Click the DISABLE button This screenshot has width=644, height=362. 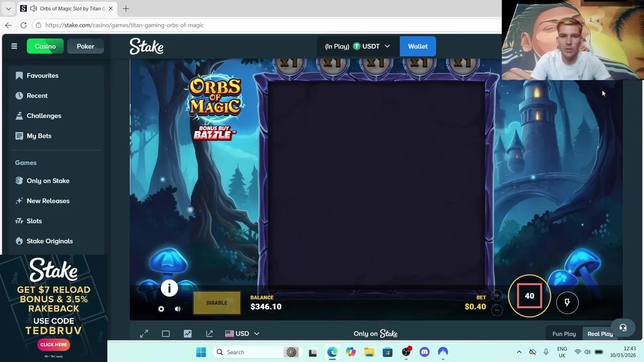(217, 303)
